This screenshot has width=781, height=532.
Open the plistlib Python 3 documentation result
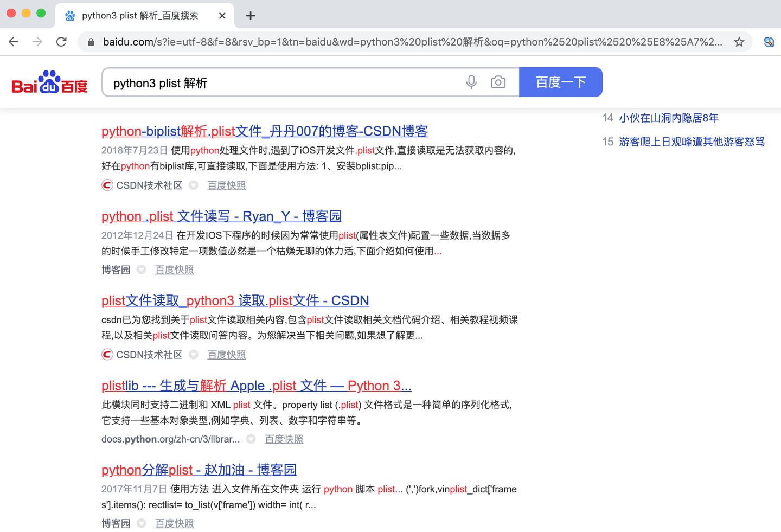256,386
